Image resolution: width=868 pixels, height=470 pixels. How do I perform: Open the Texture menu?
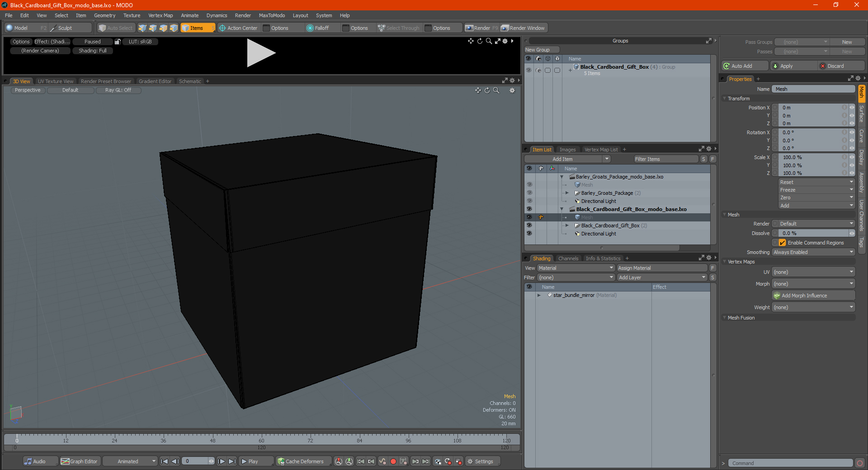tap(132, 15)
